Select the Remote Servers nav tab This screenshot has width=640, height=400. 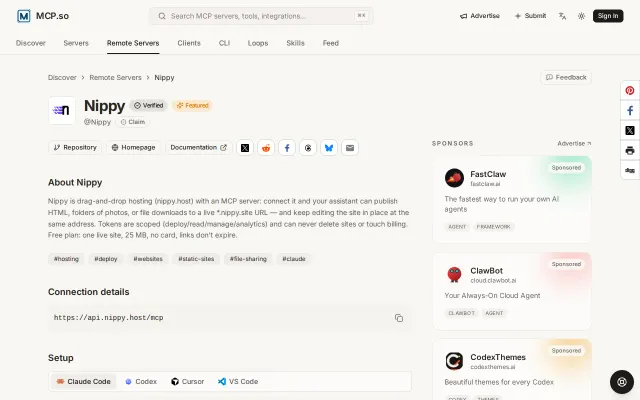pos(133,43)
